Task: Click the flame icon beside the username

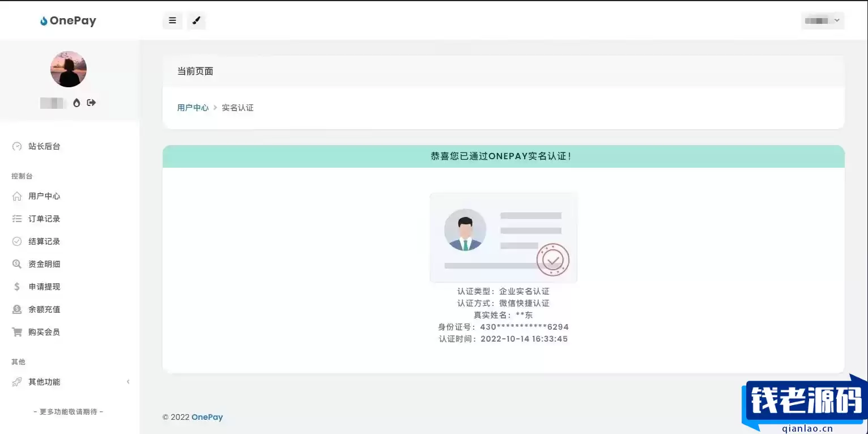Action: click(76, 103)
